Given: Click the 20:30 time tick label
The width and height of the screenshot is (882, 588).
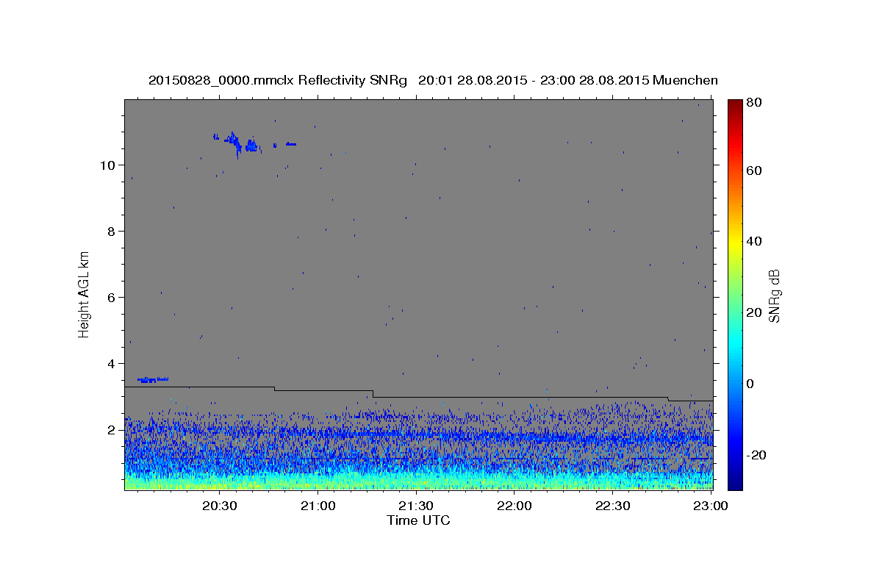Looking at the screenshot, I should tap(219, 506).
